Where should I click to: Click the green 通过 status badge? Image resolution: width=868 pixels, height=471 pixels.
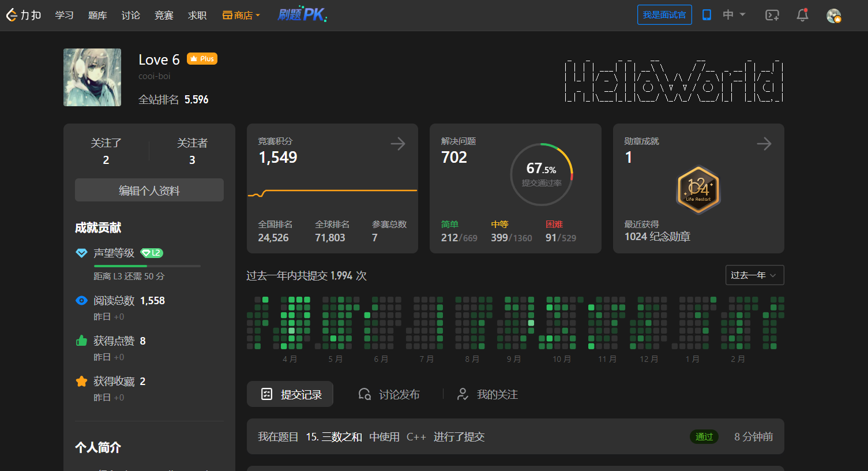pos(704,437)
